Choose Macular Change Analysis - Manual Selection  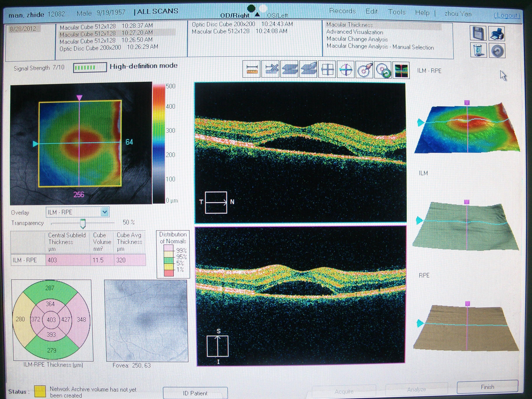[380, 47]
